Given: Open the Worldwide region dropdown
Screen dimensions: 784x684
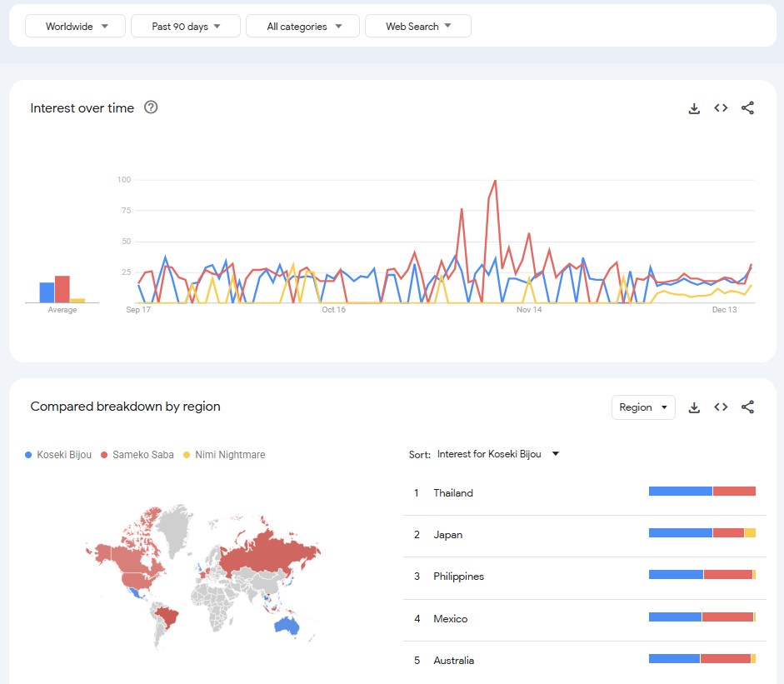Looking at the screenshot, I should 75,26.
